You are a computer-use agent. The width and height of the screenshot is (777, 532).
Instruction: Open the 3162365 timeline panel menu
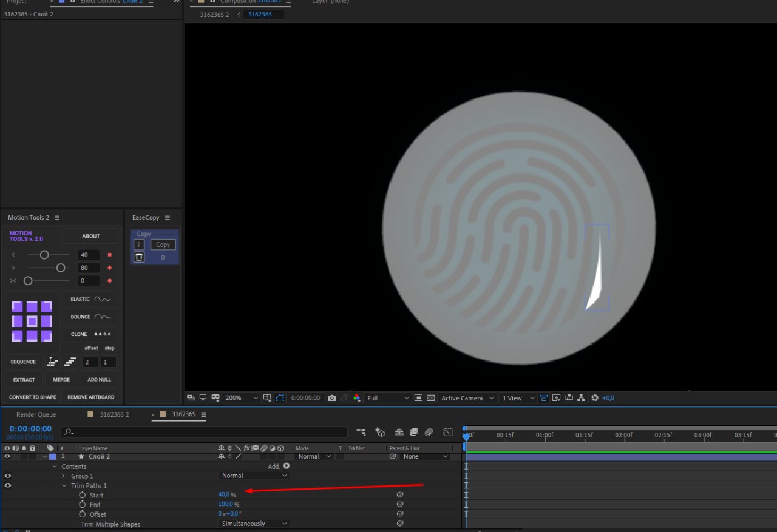(x=203, y=415)
